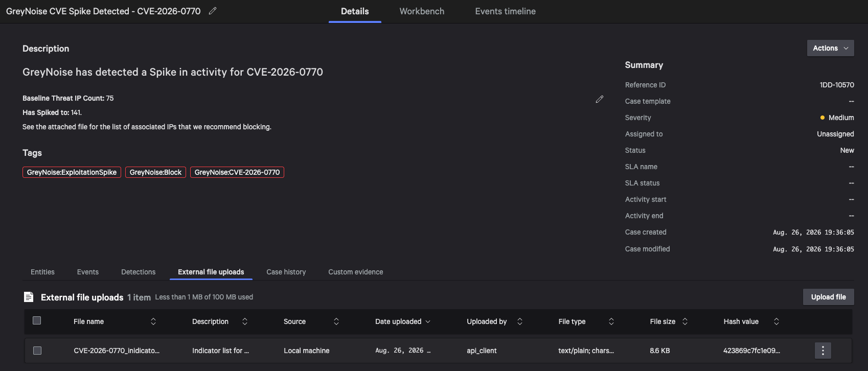Image resolution: width=868 pixels, height=371 pixels.
Task: Open the Case history tab
Action: point(286,272)
